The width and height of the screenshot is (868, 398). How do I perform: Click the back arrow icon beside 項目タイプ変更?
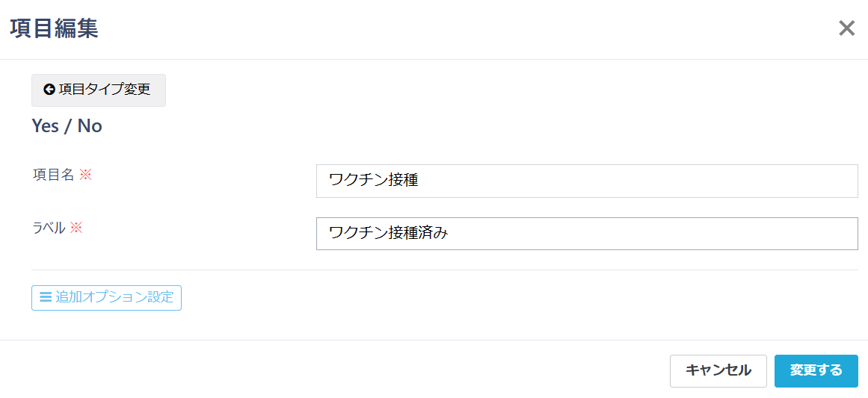click(x=49, y=90)
